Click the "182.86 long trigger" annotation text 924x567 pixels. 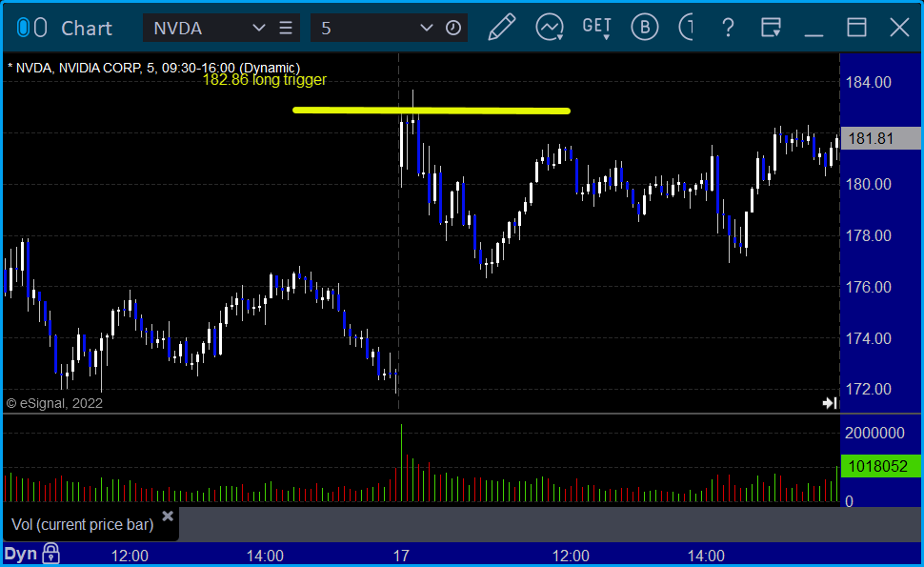pyautogui.click(x=265, y=79)
